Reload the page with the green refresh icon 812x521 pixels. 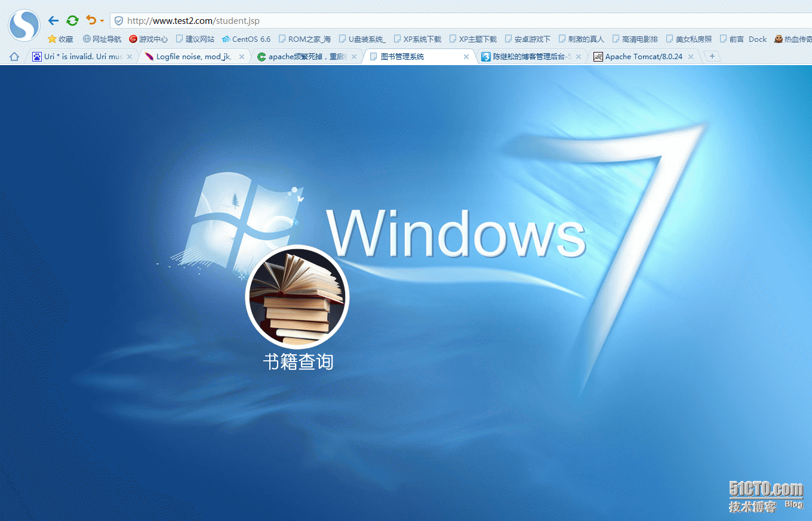(72, 21)
